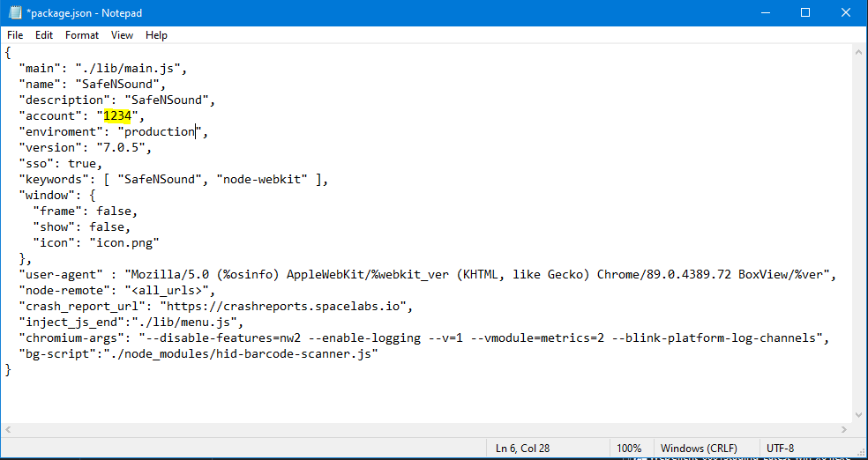Viewport: 868px width, 460px height.
Task: Click the "frame": false line
Action: click(85, 211)
